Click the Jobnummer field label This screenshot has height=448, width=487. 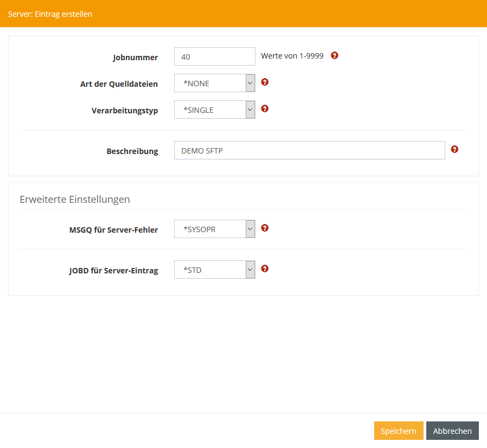(136, 57)
